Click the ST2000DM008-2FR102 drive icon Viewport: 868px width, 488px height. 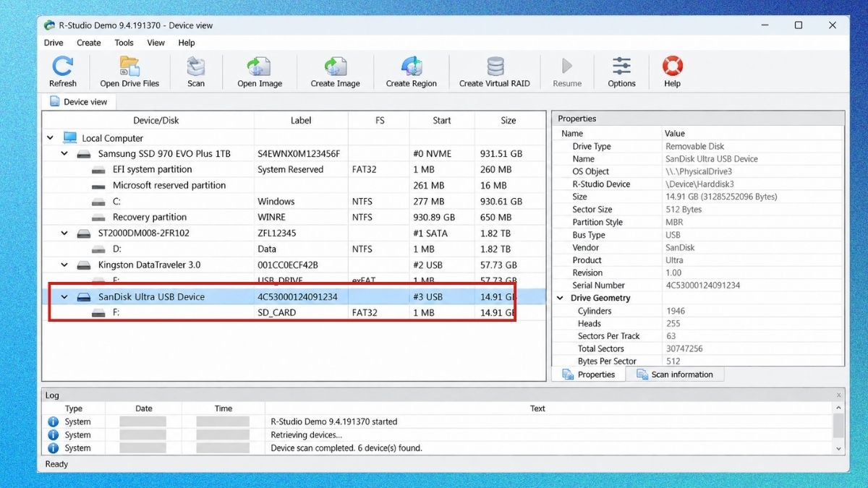coord(85,234)
